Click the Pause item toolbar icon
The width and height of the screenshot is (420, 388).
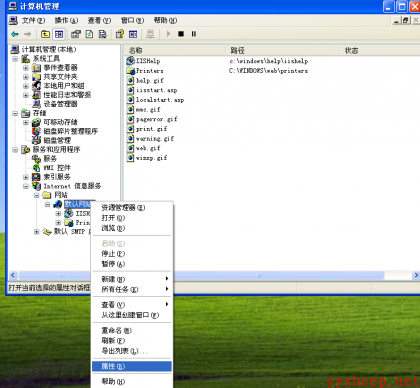[x=194, y=34]
